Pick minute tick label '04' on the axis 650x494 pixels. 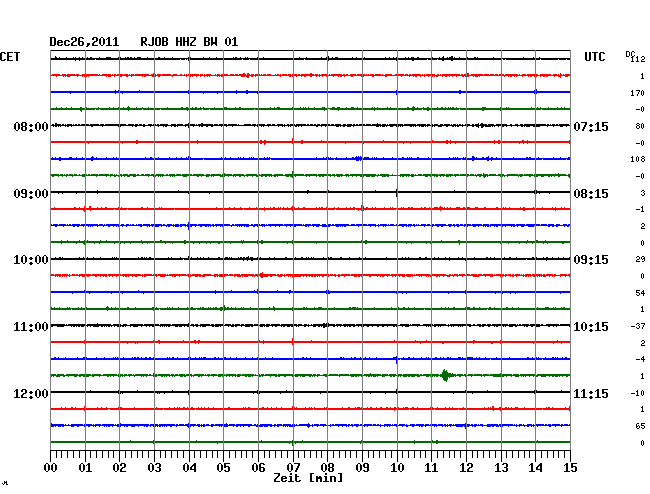click(189, 467)
